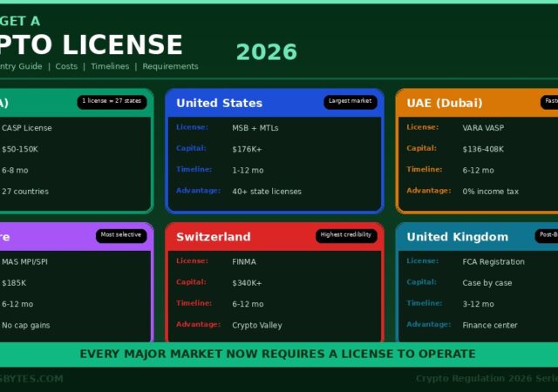The height and width of the screenshot is (392, 558).
Task: Click the "FINMA" license value
Action: pyautogui.click(x=244, y=262)
